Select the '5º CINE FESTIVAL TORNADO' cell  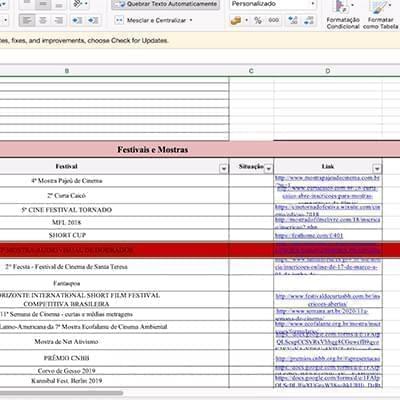pyautogui.click(x=114, y=210)
